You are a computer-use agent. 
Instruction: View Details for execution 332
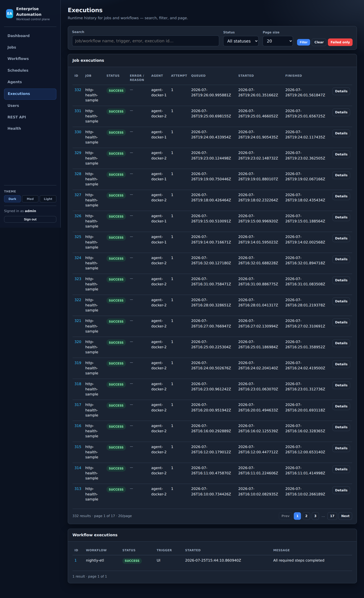[341, 91]
